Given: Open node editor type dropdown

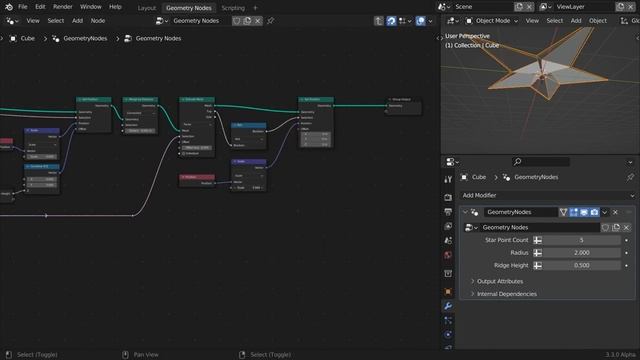Looking at the screenshot, I should tap(11, 21).
